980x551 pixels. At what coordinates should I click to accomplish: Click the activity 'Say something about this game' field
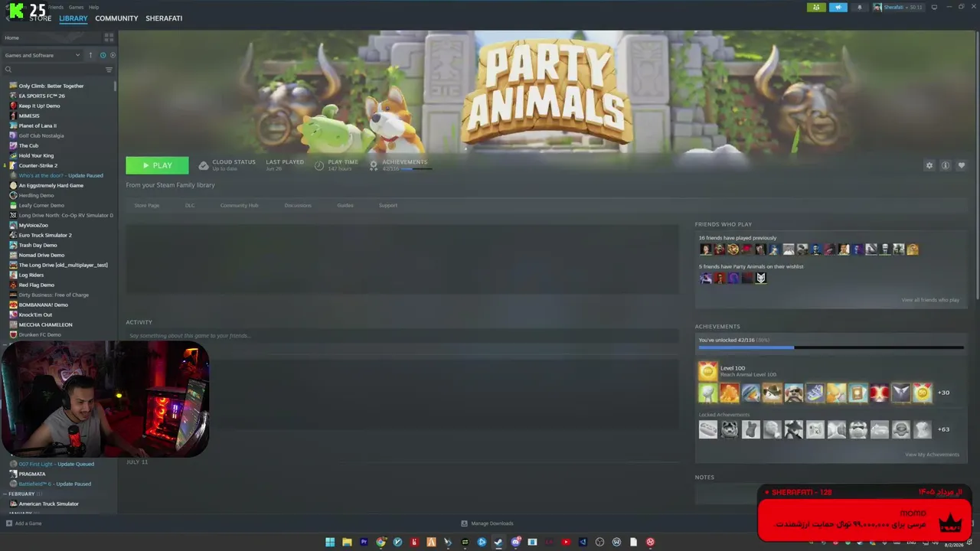(402, 336)
